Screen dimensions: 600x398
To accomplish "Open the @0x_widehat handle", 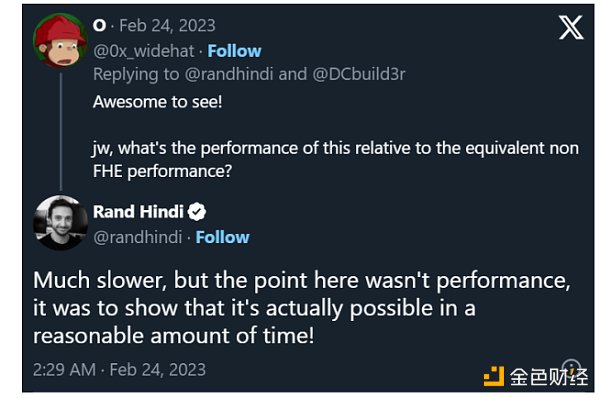I will pyautogui.click(x=144, y=51).
